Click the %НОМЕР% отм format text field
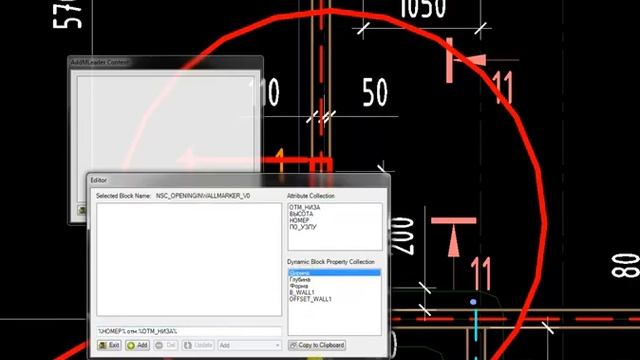 click(x=189, y=331)
